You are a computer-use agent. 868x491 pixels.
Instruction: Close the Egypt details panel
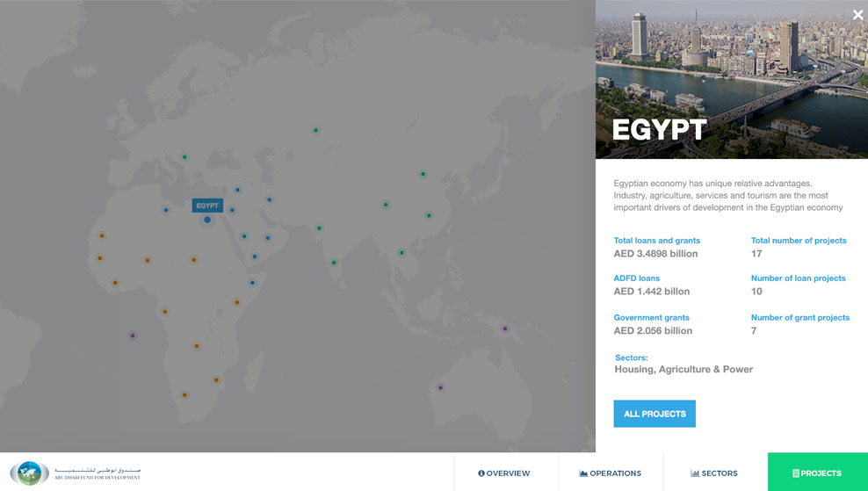click(857, 15)
